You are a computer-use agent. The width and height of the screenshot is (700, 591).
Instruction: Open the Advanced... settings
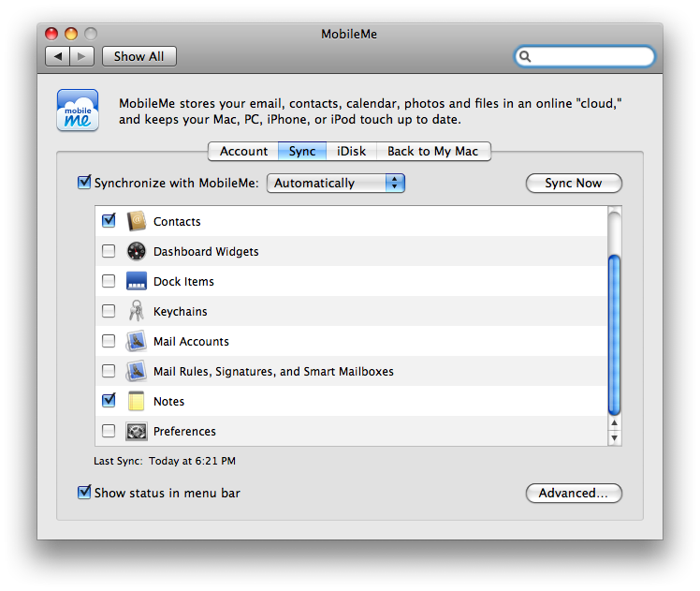pyautogui.click(x=574, y=494)
